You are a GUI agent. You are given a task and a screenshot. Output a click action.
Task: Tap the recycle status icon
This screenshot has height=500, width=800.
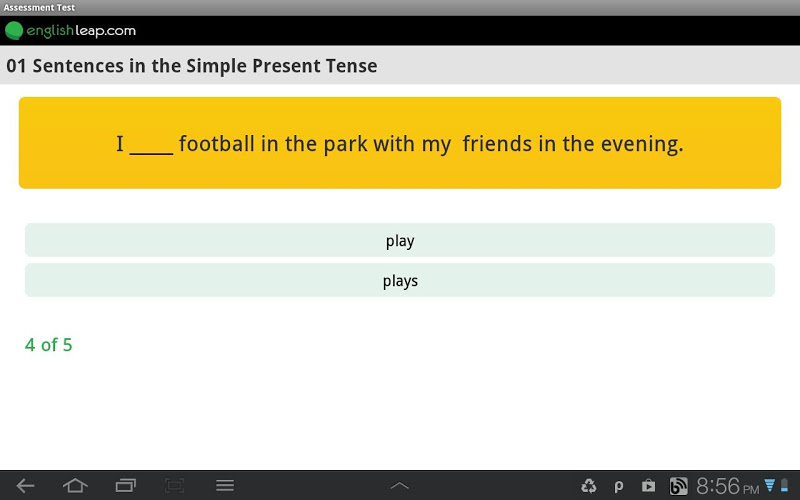[588, 487]
